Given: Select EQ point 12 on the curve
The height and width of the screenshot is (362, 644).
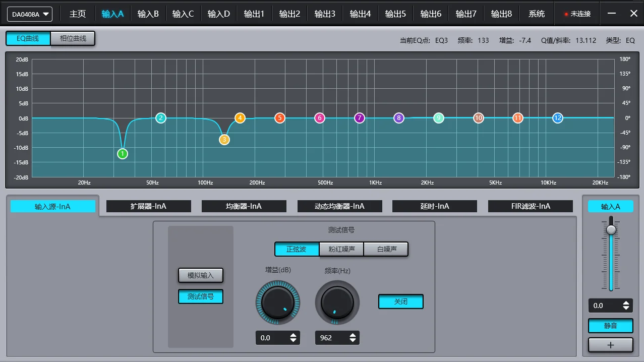Looking at the screenshot, I should 557,117.
